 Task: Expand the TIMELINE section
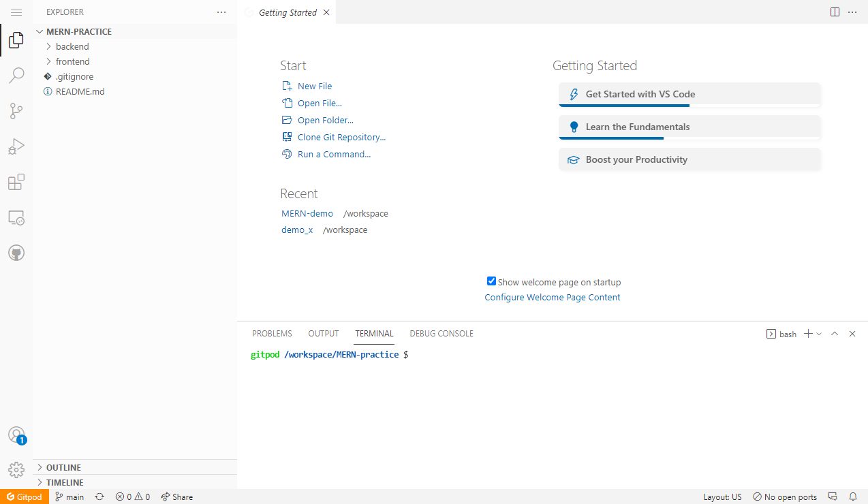[135, 482]
